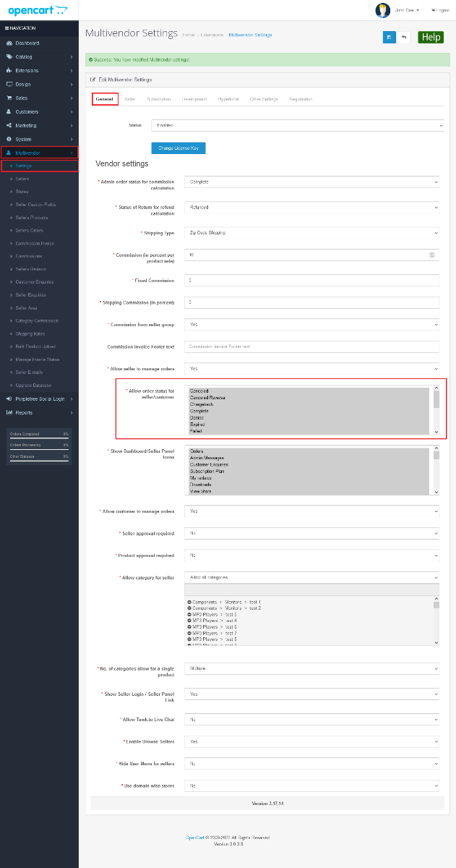This screenshot has width=456, height=868.
Task: Click the user avatar picture
Action: click(382, 10)
